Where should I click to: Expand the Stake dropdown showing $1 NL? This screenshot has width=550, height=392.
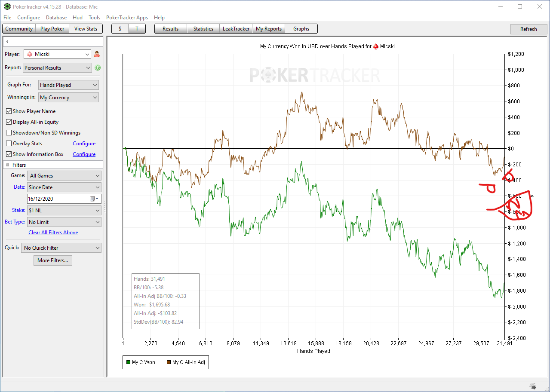[64, 211]
